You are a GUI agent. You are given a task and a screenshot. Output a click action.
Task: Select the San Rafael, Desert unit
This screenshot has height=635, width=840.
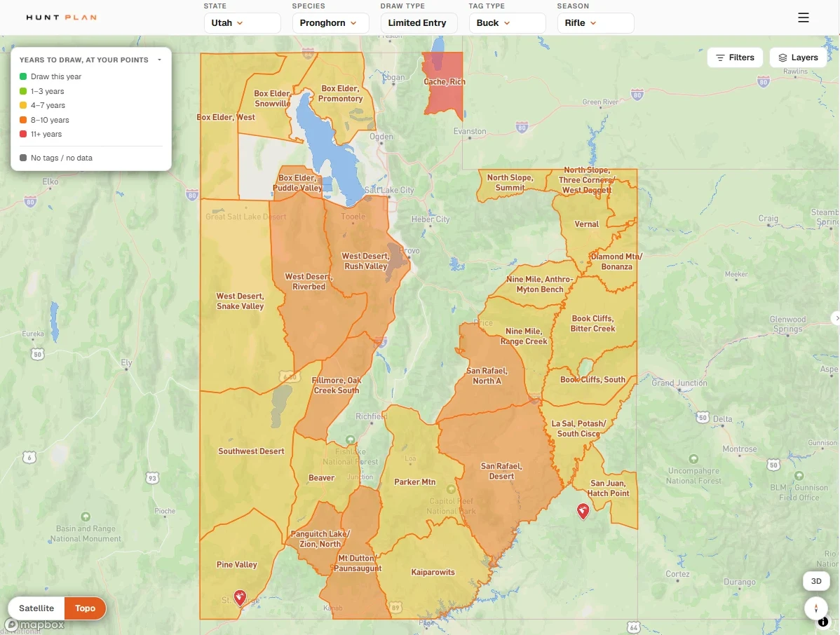coord(501,471)
